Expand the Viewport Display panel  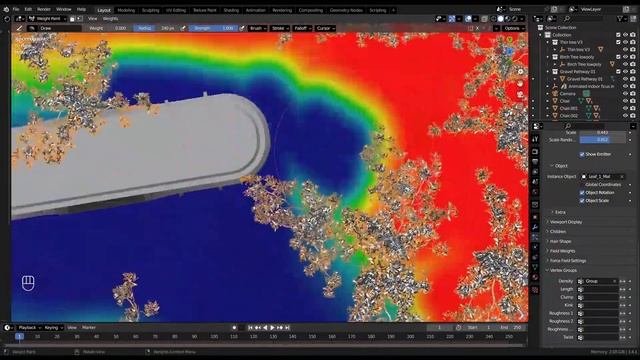pyautogui.click(x=566, y=222)
